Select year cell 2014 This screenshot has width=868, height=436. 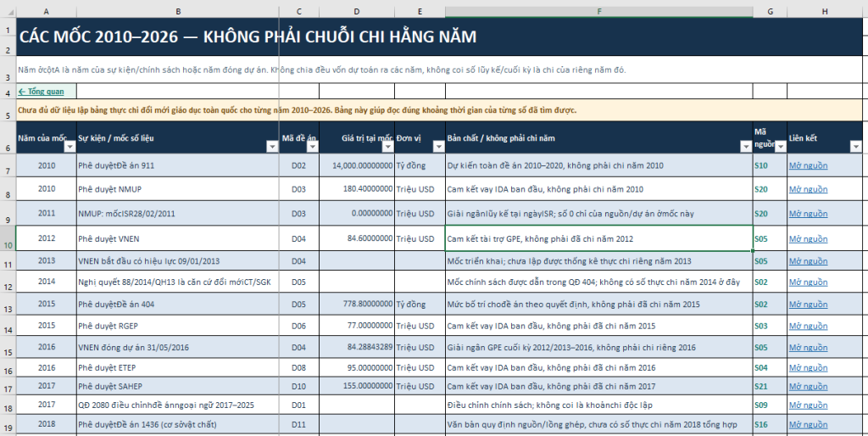pos(47,282)
